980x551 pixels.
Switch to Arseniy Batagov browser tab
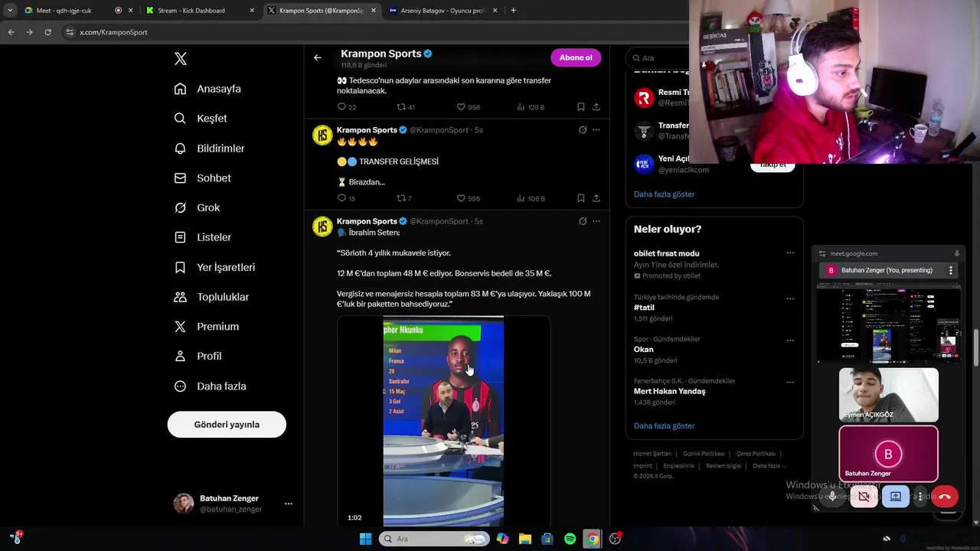click(x=443, y=11)
